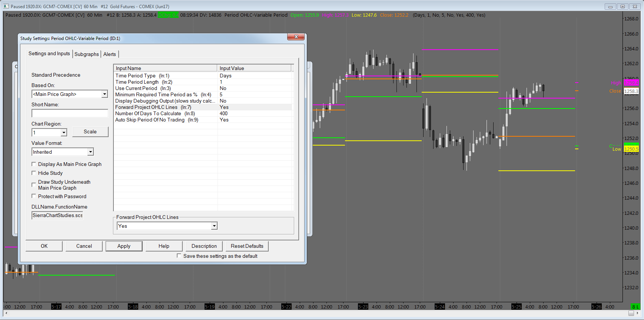Click Reset Defaults button
The width and height of the screenshot is (644, 320).
[247, 246]
